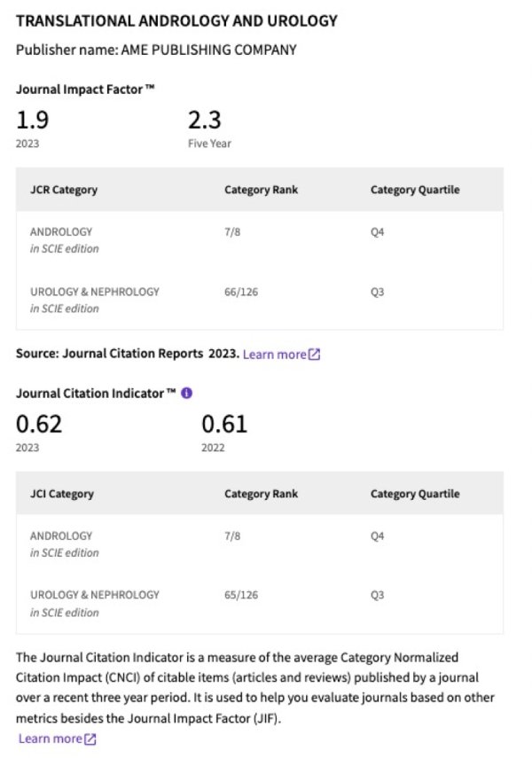Click the JCR Category column header
Screen dimensions: 532x758
point(64,190)
